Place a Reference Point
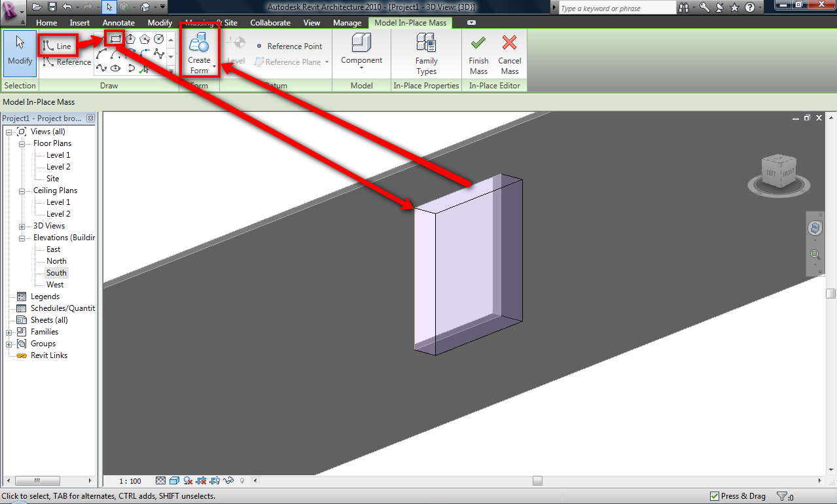Viewport: 837px width, 504px height. tap(288, 46)
